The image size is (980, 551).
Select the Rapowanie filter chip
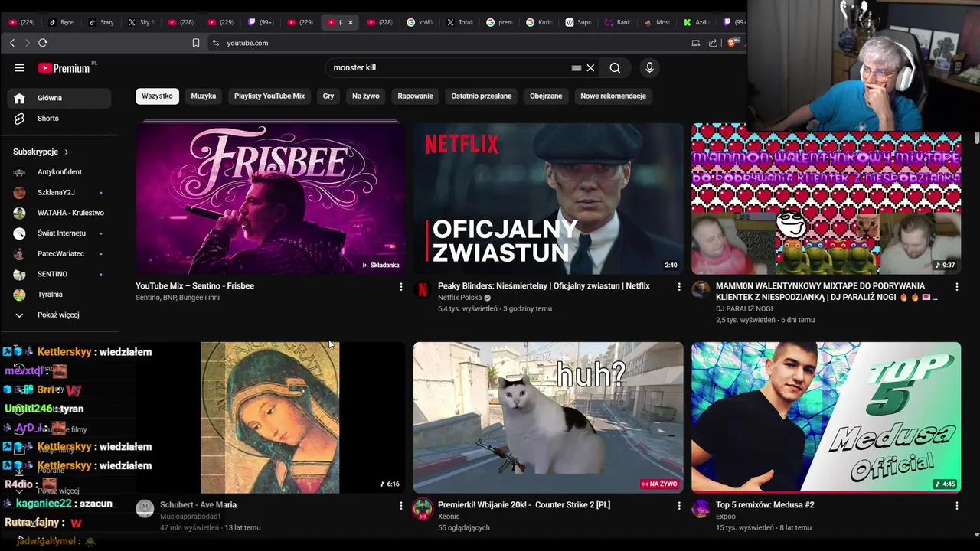(416, 96)
